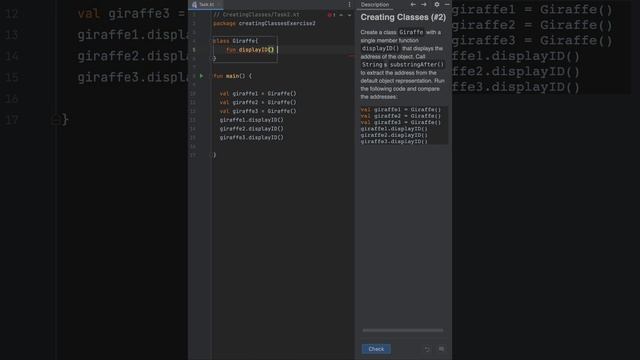Click 'package creatingClassesExercise2' line
The width and height of the screenshot is (640, 360).
tap(264, 23)
